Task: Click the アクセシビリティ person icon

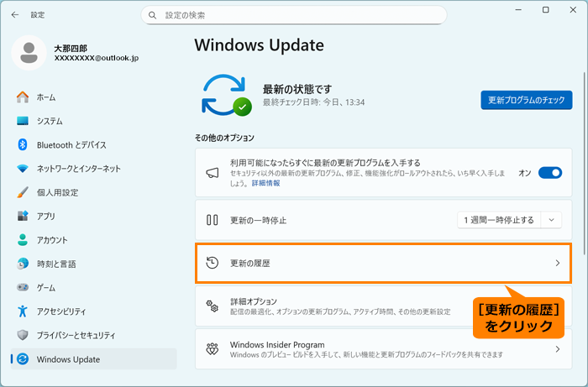Action: click(23, 311)
